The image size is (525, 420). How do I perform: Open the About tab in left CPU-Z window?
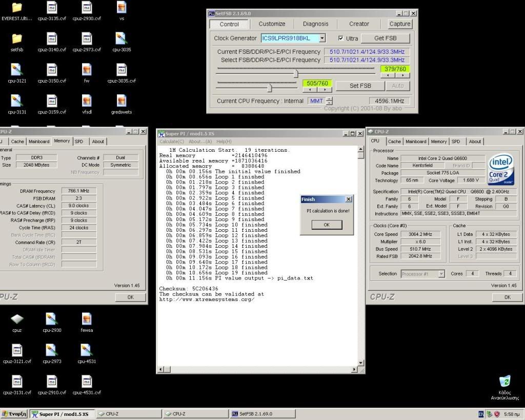pyautogui.click(x=98, y=142)
